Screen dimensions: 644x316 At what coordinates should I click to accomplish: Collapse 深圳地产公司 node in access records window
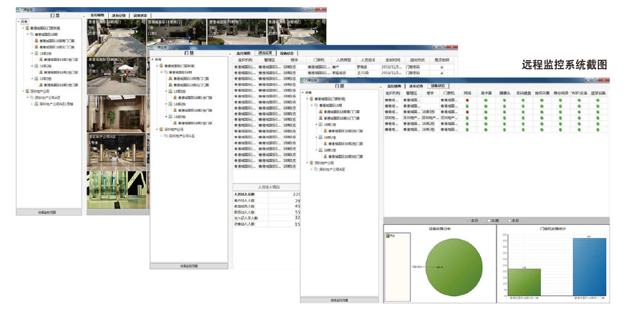pyautogui.click(x=157, y=129)
